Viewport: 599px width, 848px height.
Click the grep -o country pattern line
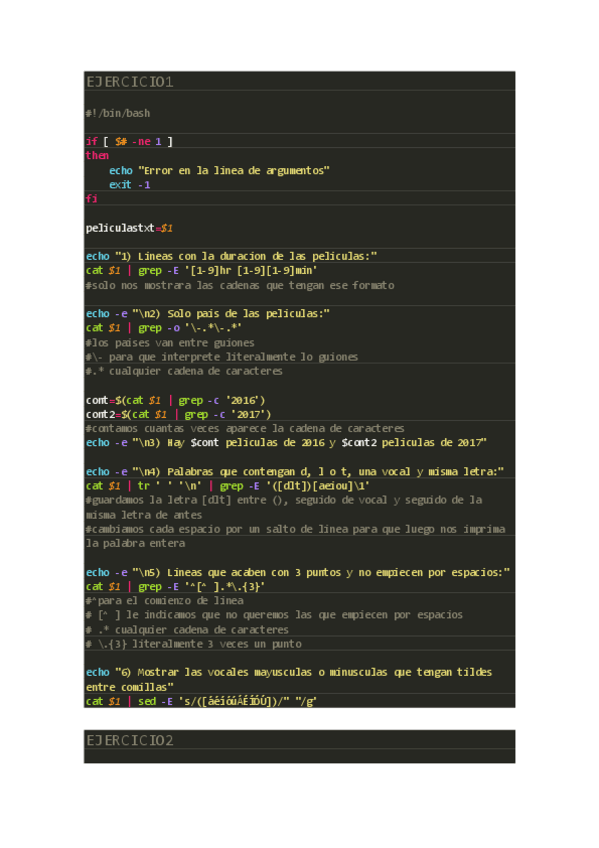[x=163, y=328]
